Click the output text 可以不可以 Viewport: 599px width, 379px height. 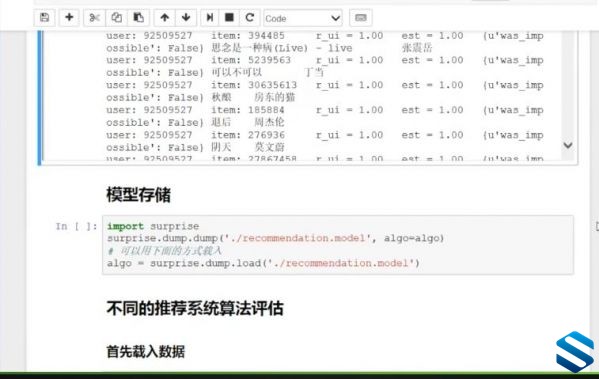point(236,72)
